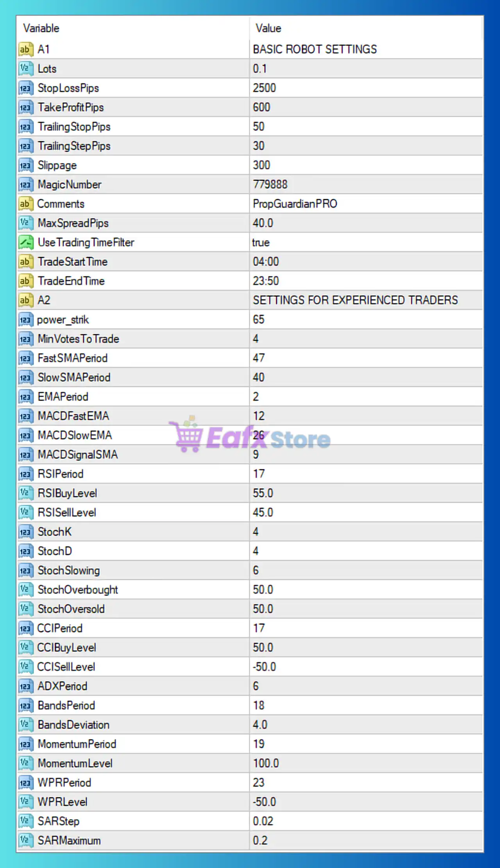Select the Slippage value 300

click(x=261, y=165)
